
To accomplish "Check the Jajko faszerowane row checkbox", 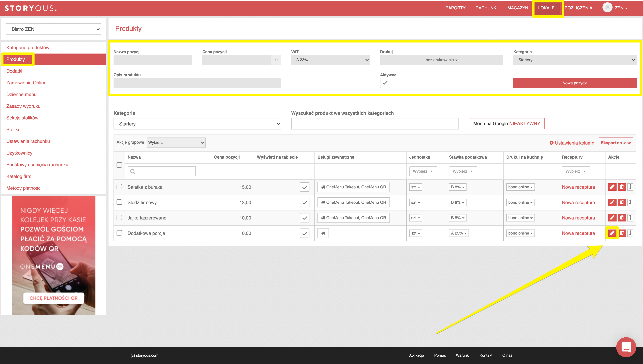I will (x=119, y=217).
